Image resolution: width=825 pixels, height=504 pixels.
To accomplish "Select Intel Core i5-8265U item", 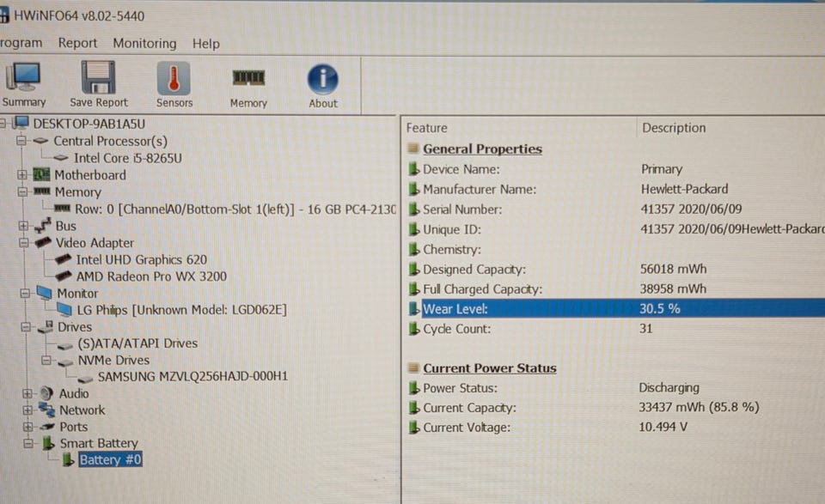I will tap(128, 158).
